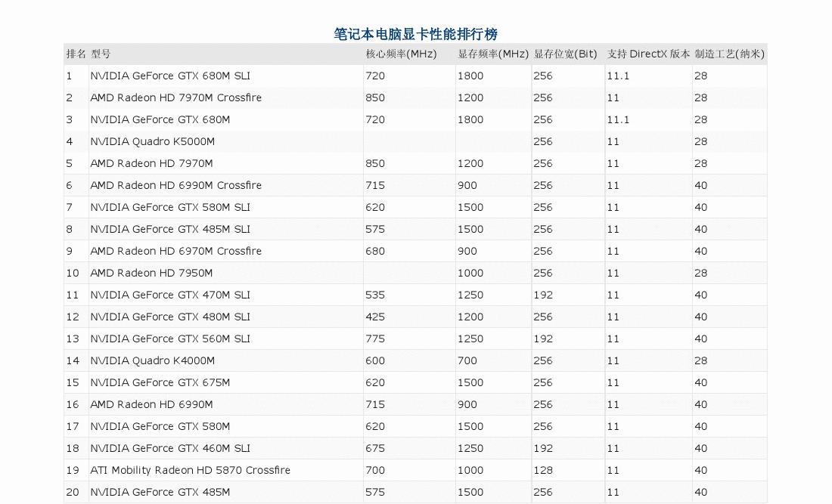Select rank 20 NVIDIA GeForce GTX 485M
The width and height of the screenshot is (832, 504).
click(160, 492)
